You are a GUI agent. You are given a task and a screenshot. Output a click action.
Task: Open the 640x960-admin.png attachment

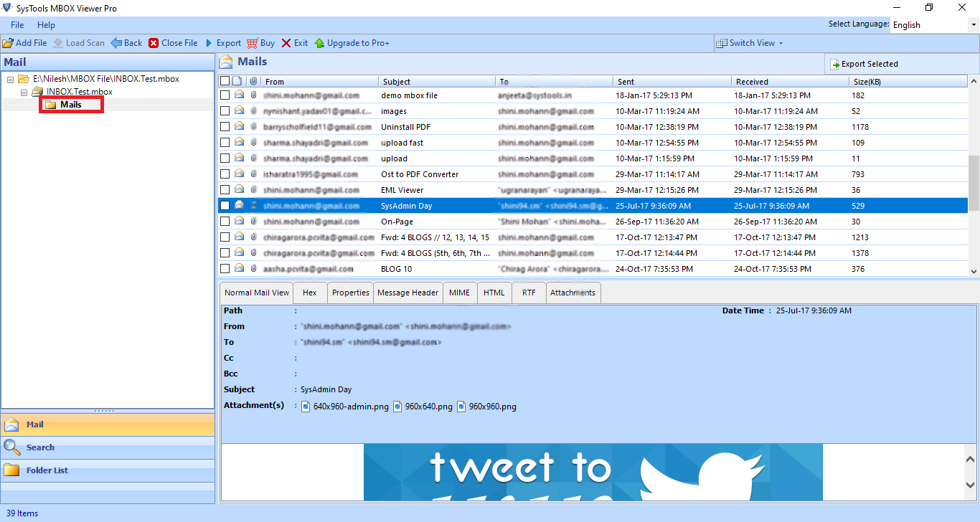coord(345,407)
